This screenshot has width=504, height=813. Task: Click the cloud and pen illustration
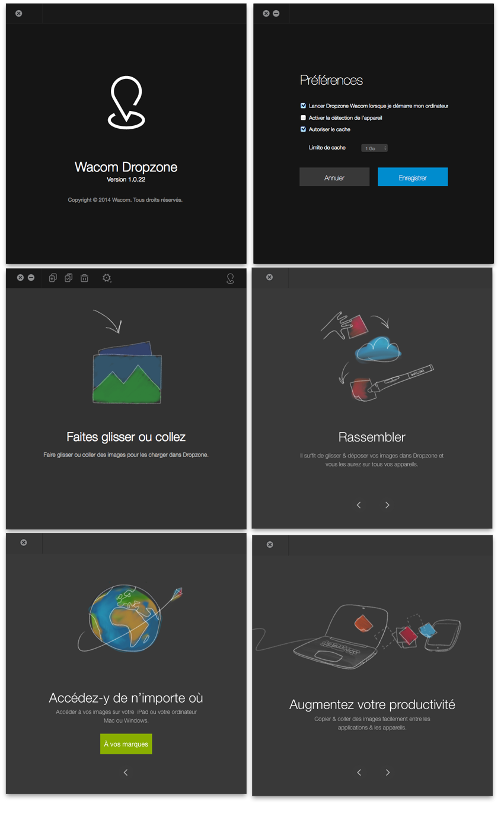click(x=377, y=356)
